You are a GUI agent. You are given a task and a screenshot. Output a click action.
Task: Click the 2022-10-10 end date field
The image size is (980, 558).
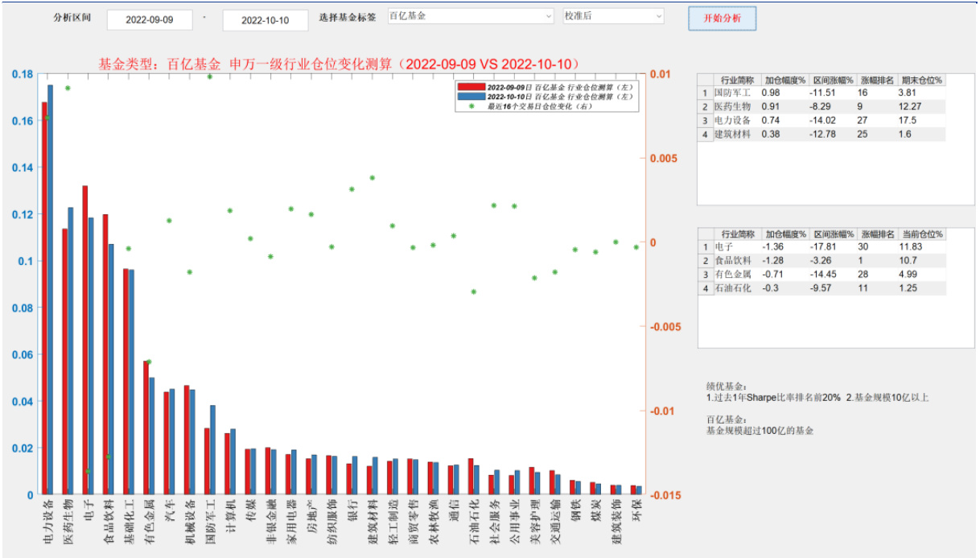pyautogui.click(x=265, y=20)
